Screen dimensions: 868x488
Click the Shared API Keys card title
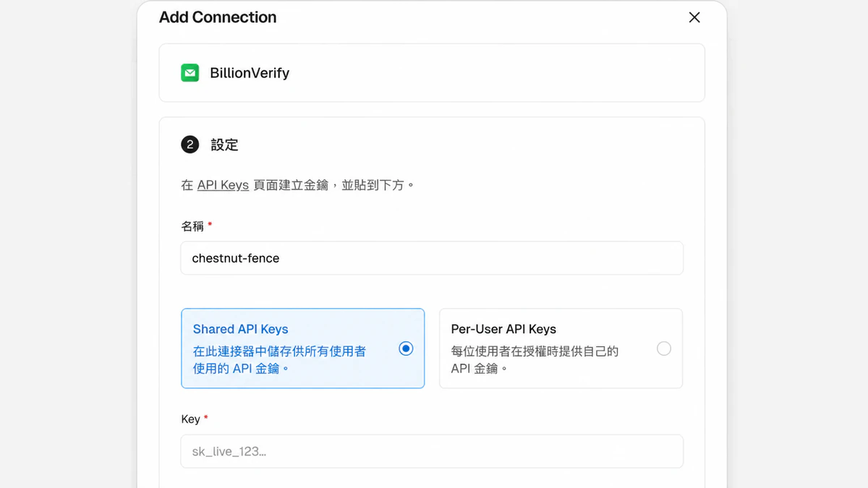pyautogui.click(x=240, y=329)
